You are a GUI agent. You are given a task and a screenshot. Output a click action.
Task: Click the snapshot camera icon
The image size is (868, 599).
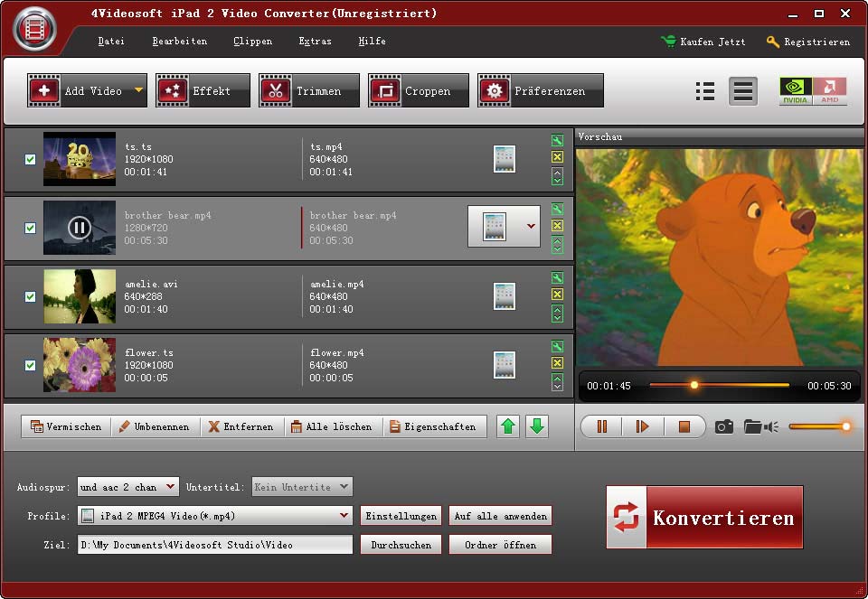(724, 426)
